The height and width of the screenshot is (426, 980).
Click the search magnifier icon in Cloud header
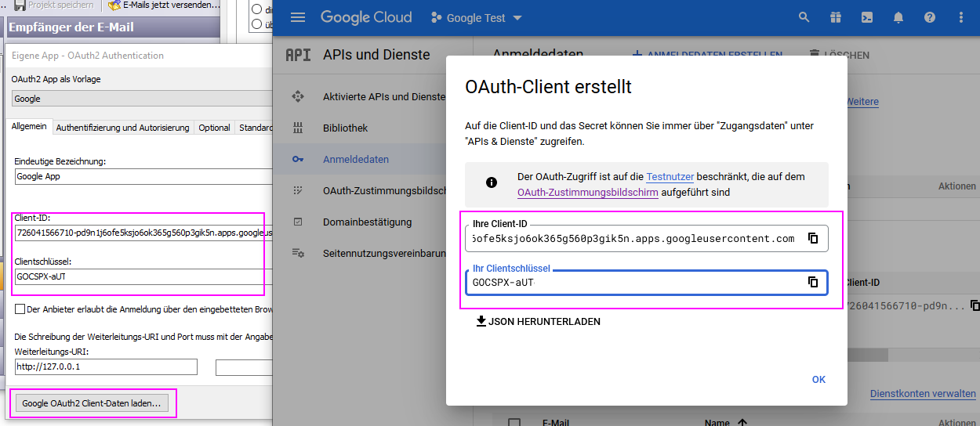[804, 17]
